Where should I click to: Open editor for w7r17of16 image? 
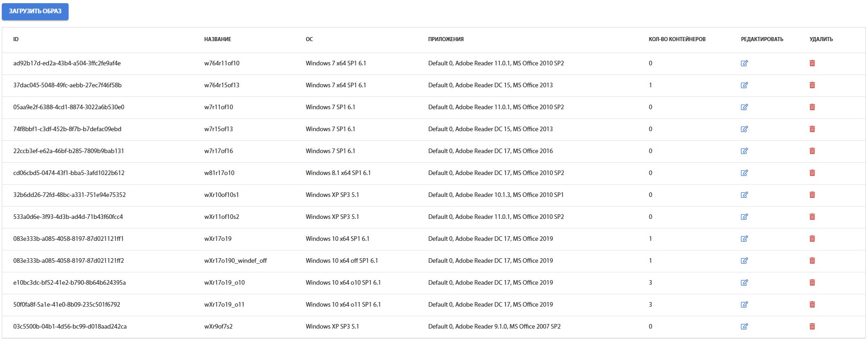[744, 151]
